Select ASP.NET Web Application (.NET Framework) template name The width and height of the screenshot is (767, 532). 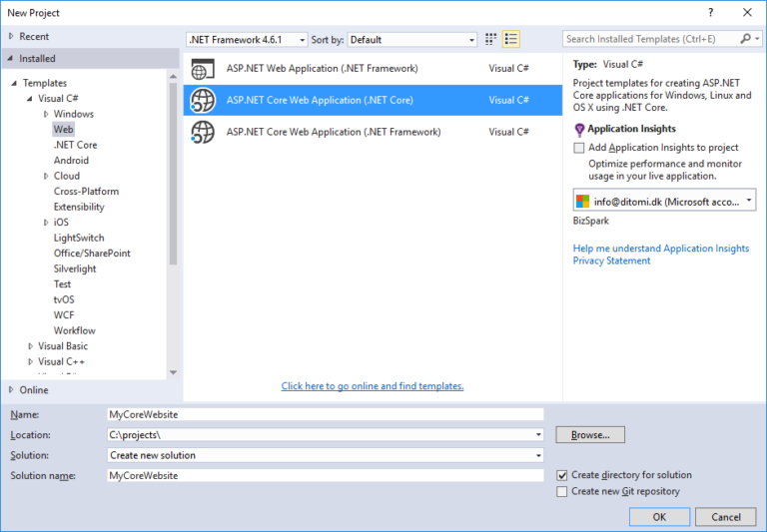tap(322, 69)
